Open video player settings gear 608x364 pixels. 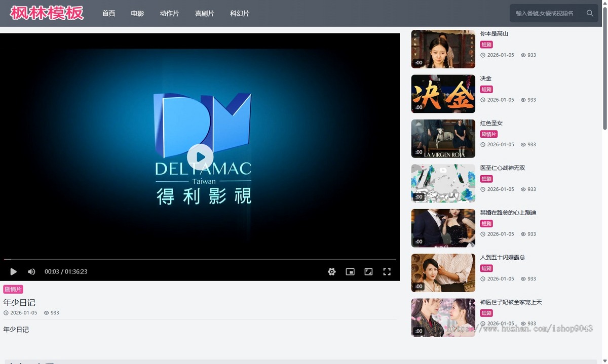[x=332, y=272]
